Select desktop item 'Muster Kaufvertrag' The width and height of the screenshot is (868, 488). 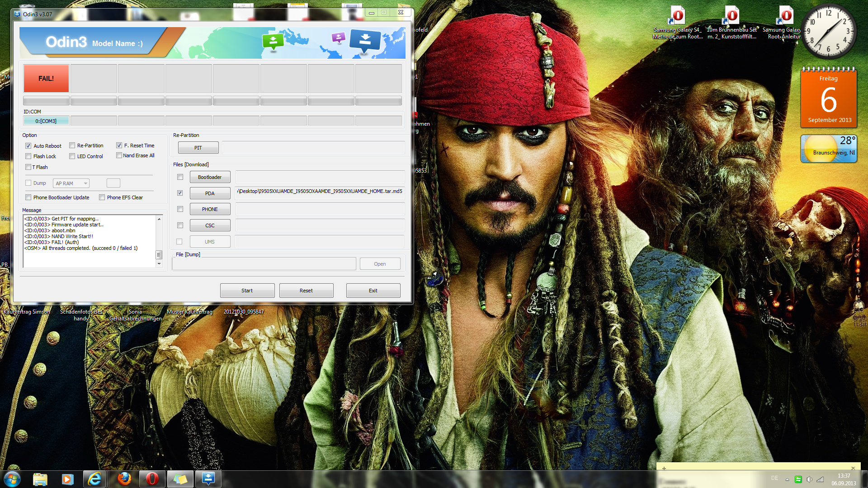(x=189, y=312)
